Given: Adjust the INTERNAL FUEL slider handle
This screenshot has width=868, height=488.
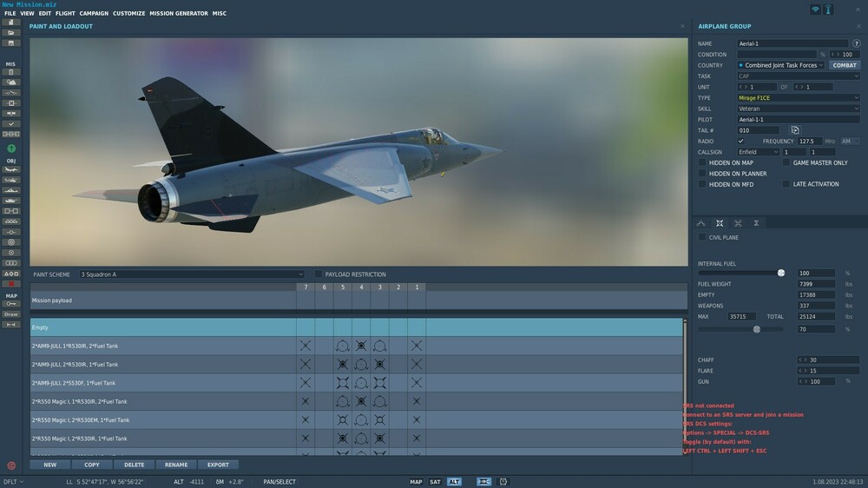Looking at the screenshot, I should click(x=780, y=273).
